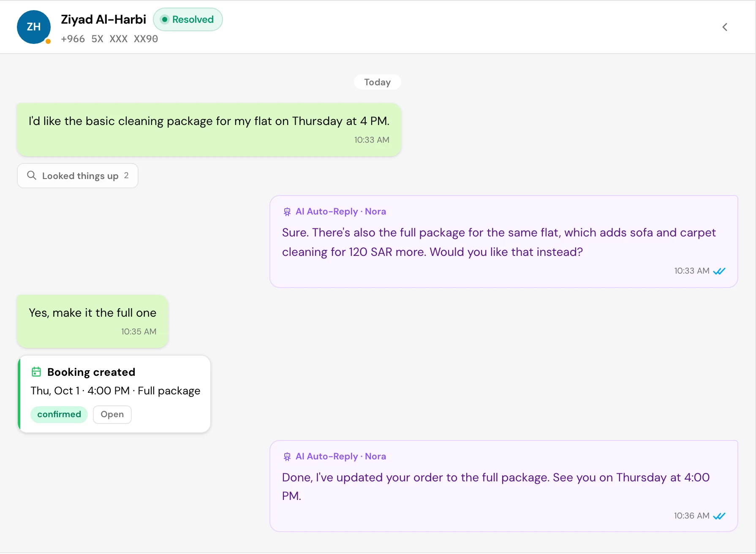This screenshot has height=554, width=756.
Task: Click the masked phone number +966
Action: pos(109,39)
